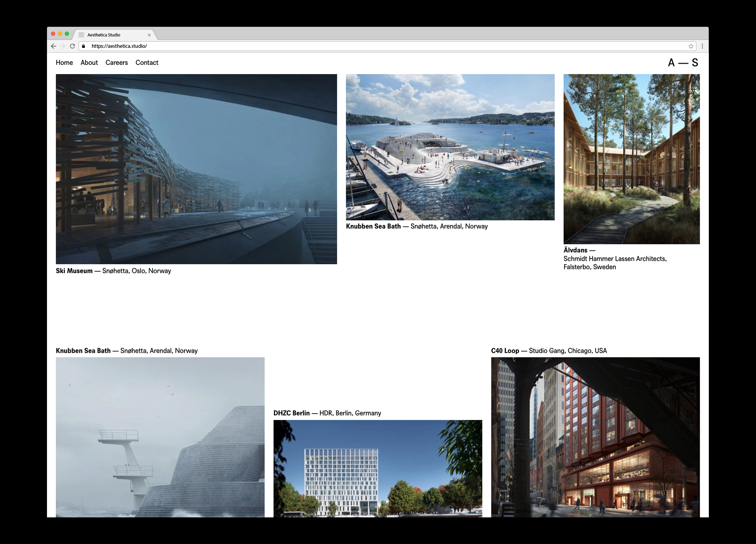Click the padlock site security icon
Image resolution: width=756 pixels, height=544 pixels.
(x=83, y=46)
